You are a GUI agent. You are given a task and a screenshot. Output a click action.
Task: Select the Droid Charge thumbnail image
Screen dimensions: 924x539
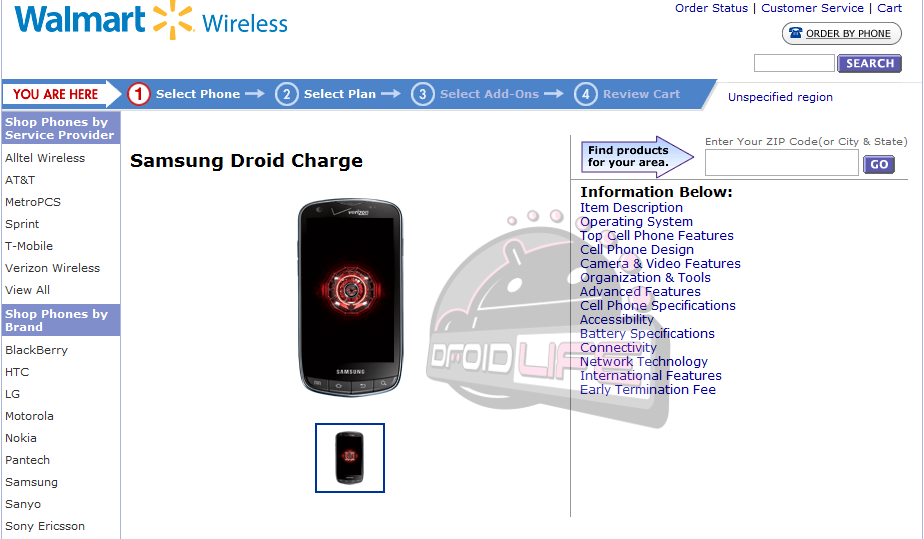[350, 458]
